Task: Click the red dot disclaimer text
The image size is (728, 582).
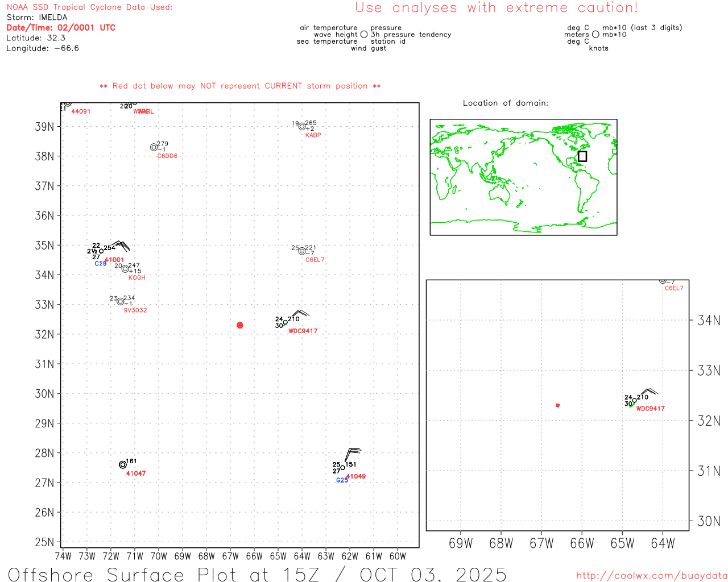Action: click(x=240, y=86)
